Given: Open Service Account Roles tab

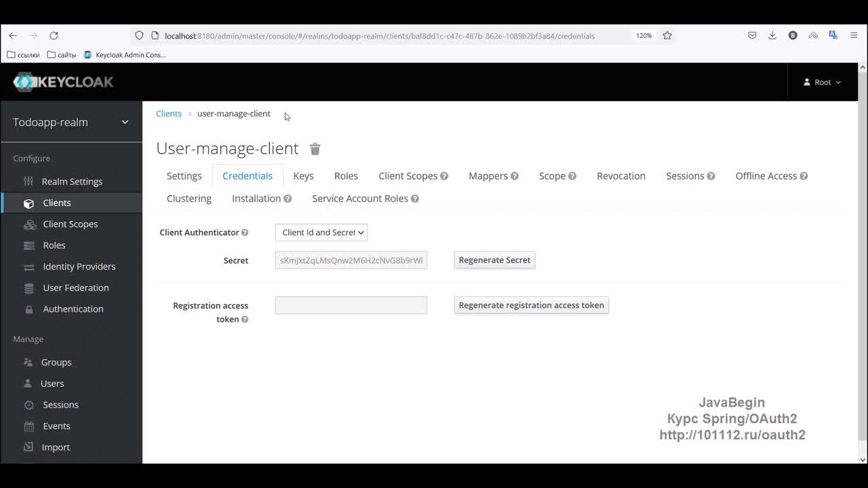Looking at the screenshot, I should (360, 199).
